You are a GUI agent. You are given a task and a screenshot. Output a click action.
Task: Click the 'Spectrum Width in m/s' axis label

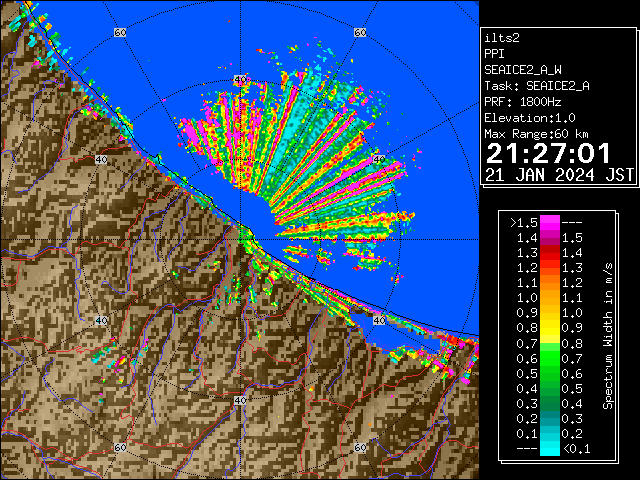point(608,336)
